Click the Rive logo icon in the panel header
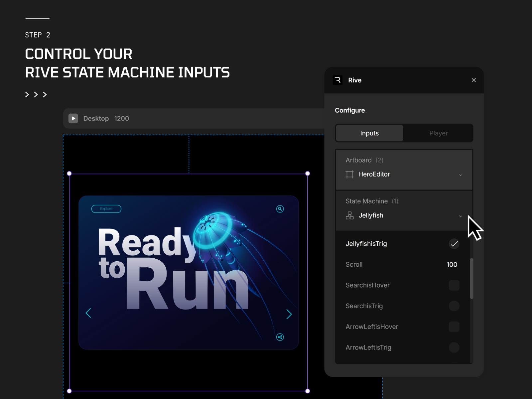The height and width of the screenshot is (399, 532). point(337,80)
